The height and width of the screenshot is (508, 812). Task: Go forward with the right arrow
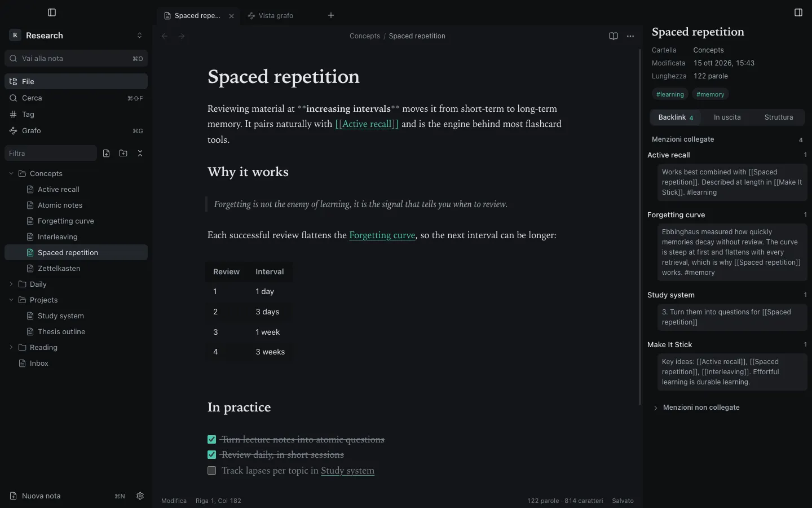tap(182, 36)
